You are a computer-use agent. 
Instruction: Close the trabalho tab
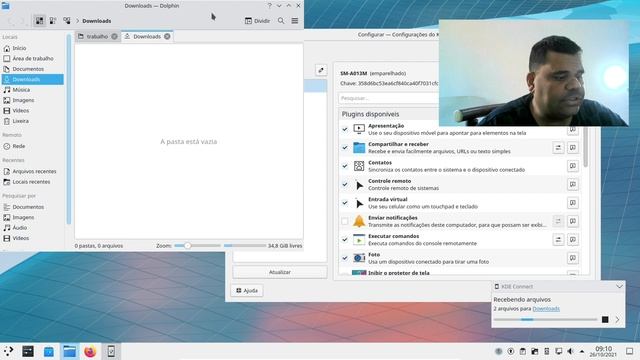(x=114, y=36)
